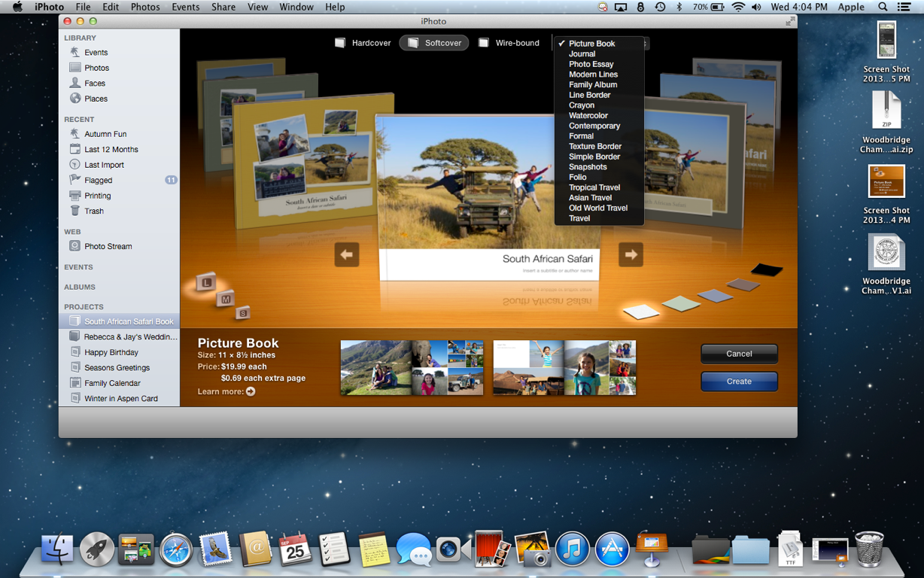Open the Winter in Aspen Card project
Viewport: 924px width, 578px height.
pyautogui.click(x=120, y=399)
